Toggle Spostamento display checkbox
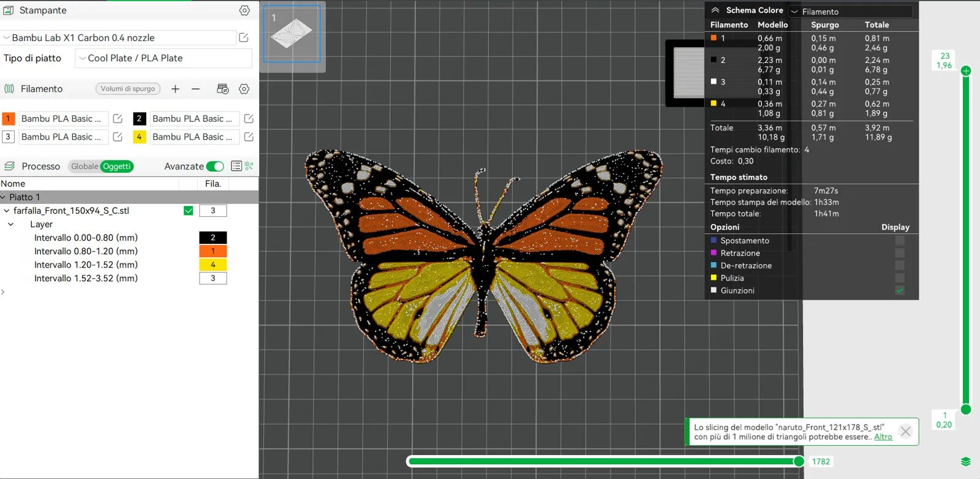980x479 pixels. 900,241
